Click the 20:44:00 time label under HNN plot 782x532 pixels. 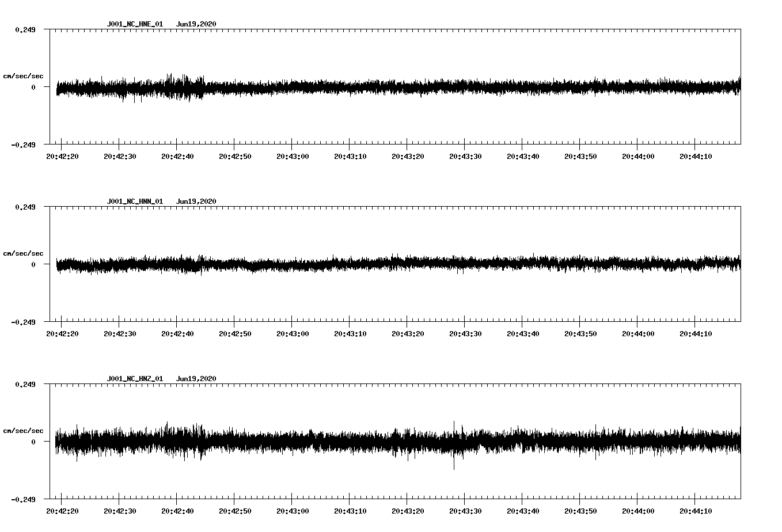click(638, 334)
